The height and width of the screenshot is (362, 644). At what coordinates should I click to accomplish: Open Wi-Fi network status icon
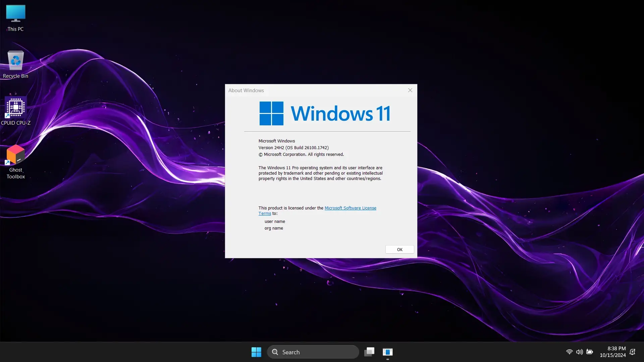tap(569, 352)
